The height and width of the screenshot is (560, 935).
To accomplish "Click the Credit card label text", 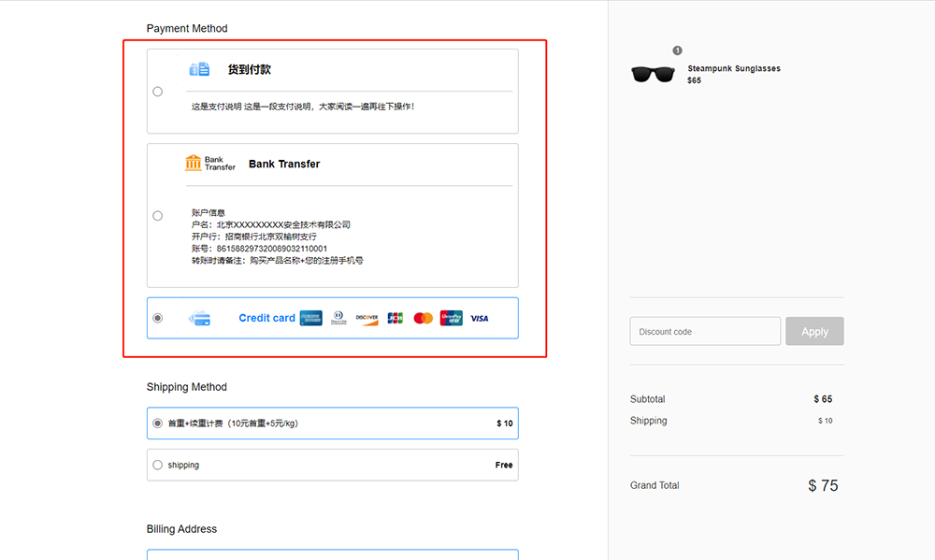I will tap(266, 318).
